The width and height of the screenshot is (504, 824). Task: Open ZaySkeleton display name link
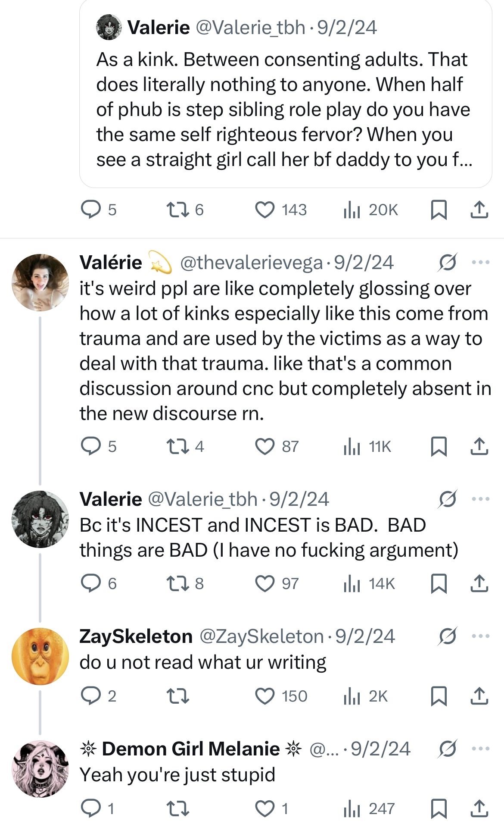pyautogui.click(x=136, y=636)
